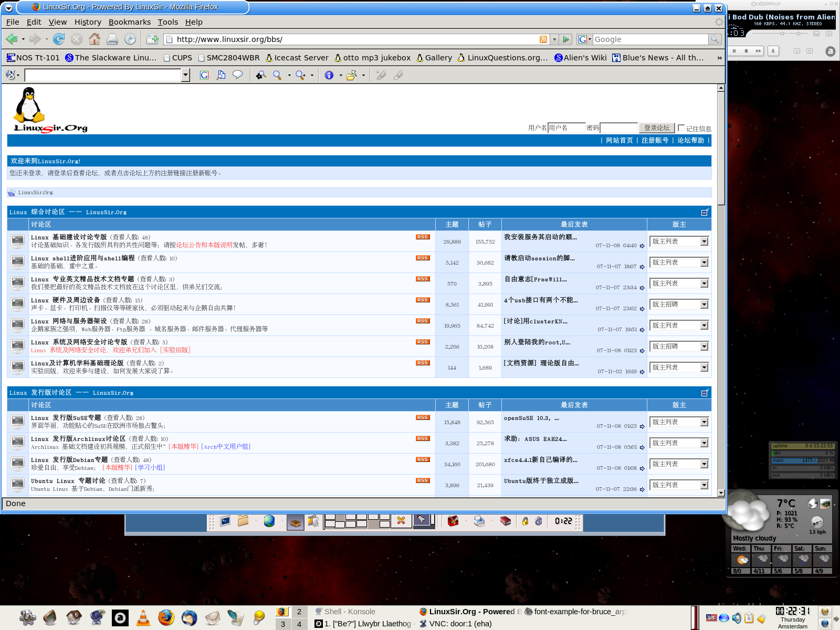Show more bookmarks via the chevron

tap(719, 58)
